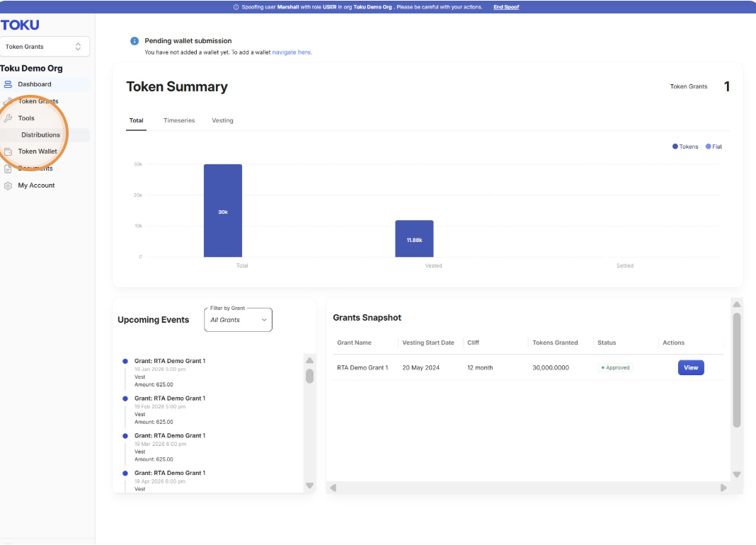756x545 pixels.
Task: Click the TOKU logo
Action: 20,25
